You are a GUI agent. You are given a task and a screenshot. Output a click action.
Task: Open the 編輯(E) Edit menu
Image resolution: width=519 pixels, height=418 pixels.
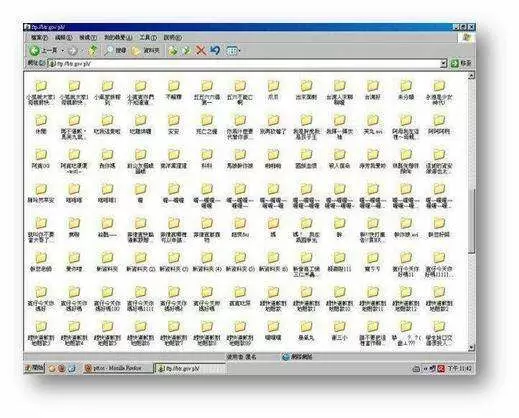63,37
